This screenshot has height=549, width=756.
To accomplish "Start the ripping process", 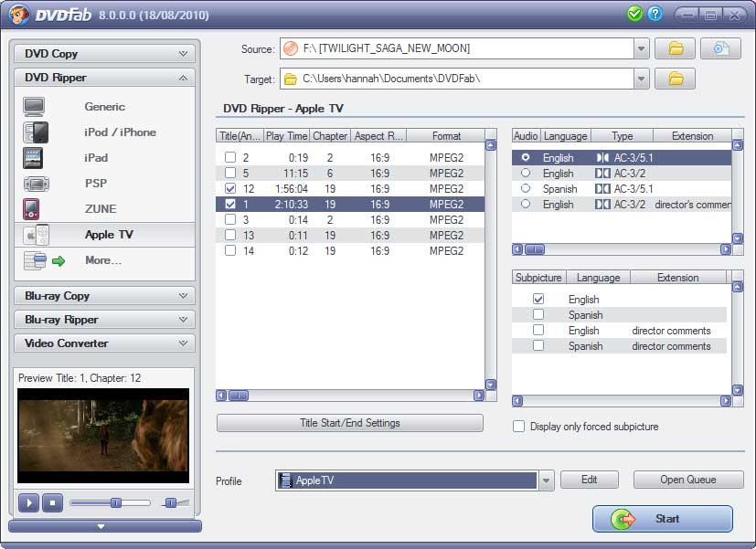I will tap(663, 519).
